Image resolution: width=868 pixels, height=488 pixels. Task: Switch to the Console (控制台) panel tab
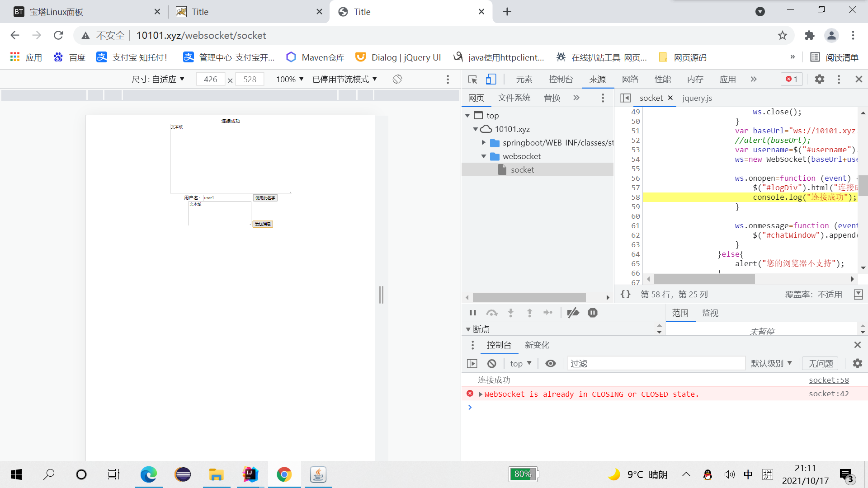coord(561,79)
